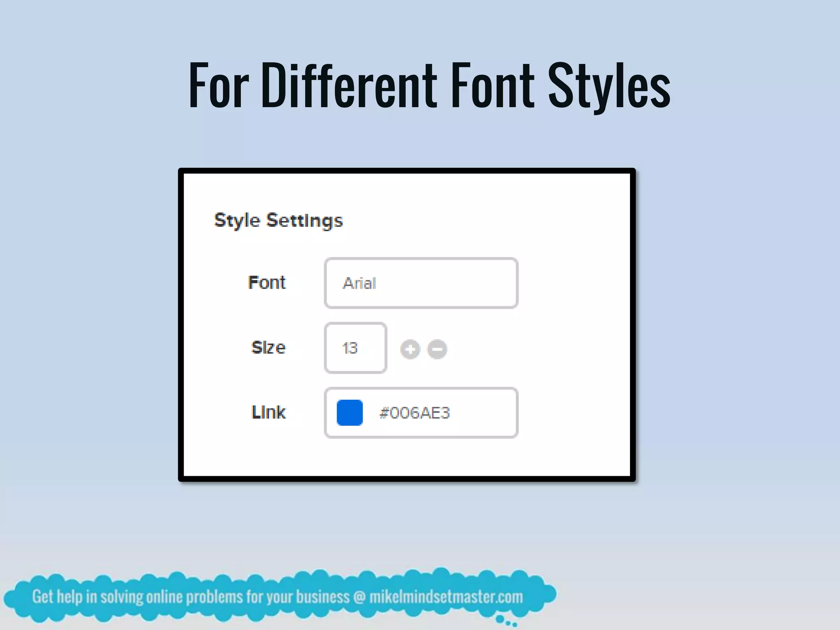Screen dimensions: 840x630
Task: Click the Size label
Action: 268,347
